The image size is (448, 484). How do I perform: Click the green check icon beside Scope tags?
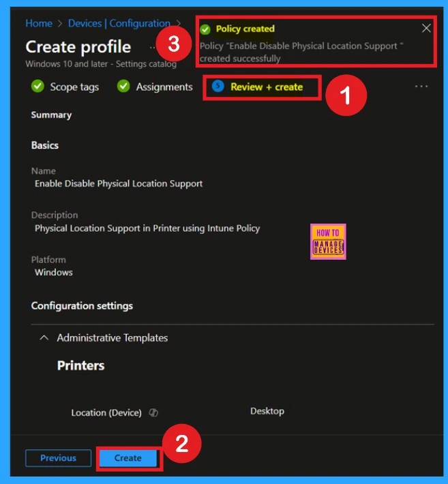pos(38,86)
